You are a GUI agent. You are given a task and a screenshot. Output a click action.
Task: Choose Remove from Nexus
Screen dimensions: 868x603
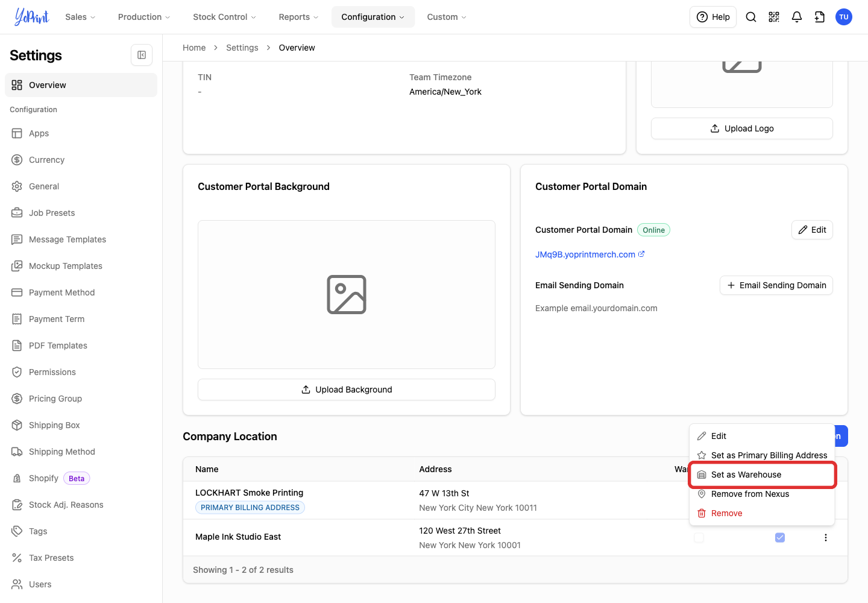(762, 494)
